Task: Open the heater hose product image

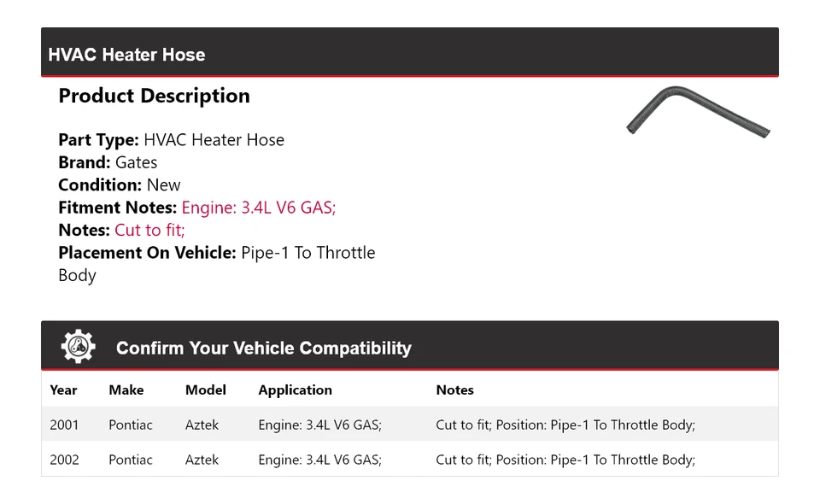Action: 698,112
